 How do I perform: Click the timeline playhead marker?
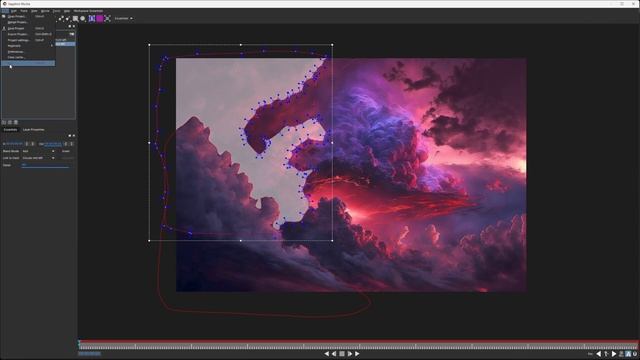(x=79, y=343)
